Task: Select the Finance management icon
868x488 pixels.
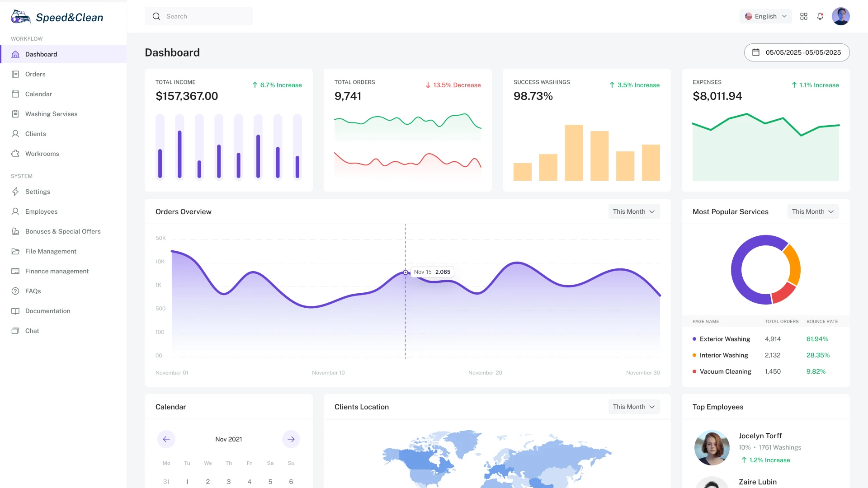Action: tap(16, 271)
